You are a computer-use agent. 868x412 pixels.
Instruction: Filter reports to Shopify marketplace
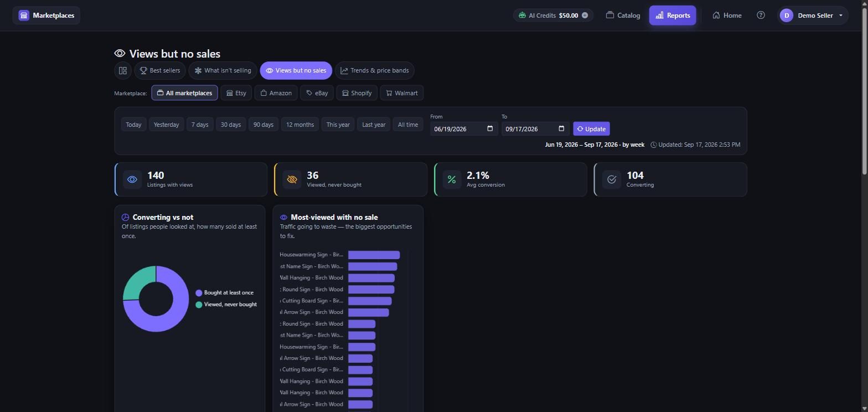(356, 93)
